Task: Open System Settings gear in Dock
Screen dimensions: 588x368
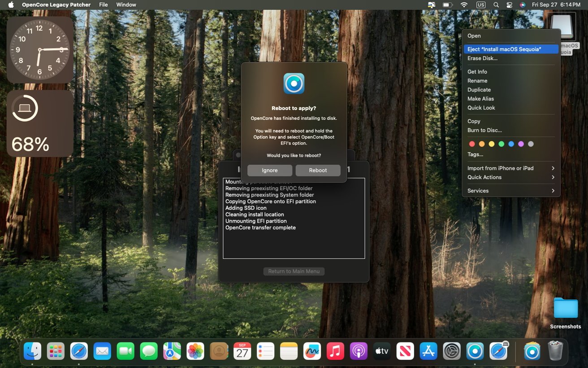Action: click(452, 351)
